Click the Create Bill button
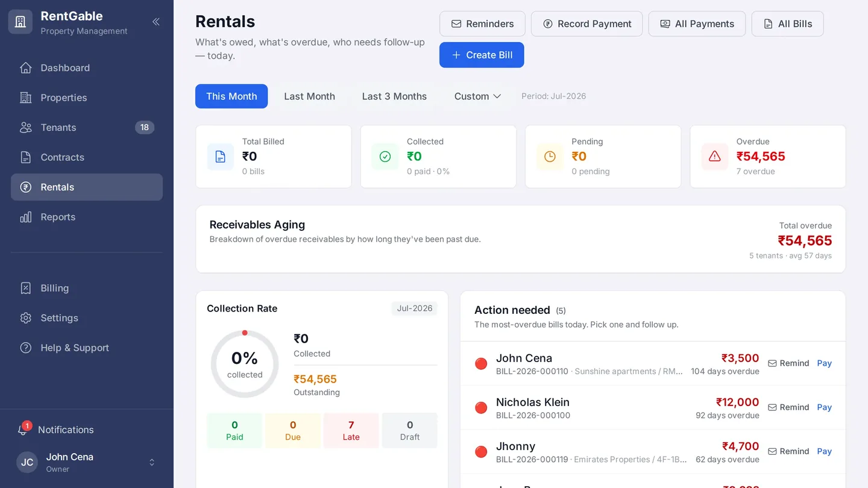The height and width of the screenshot is (488, 868). tap(482, 55)
